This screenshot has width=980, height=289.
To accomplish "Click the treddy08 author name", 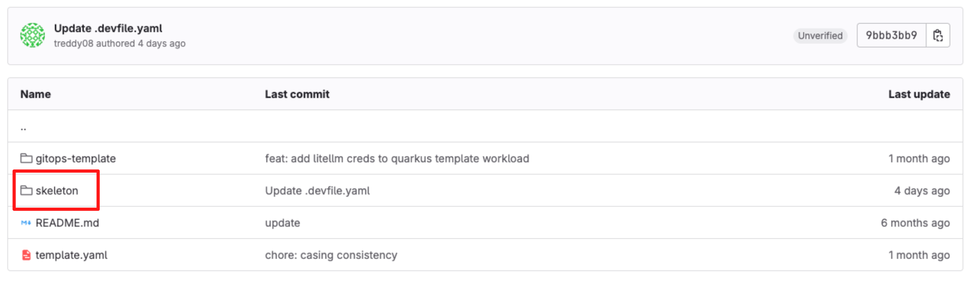I will pos(73,43).
